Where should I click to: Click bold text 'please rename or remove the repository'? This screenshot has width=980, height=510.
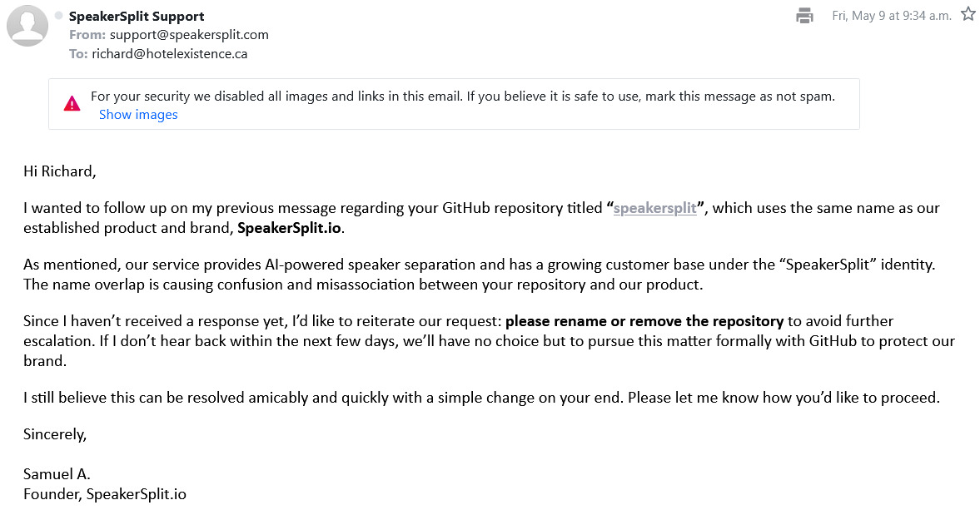[644, 321]
